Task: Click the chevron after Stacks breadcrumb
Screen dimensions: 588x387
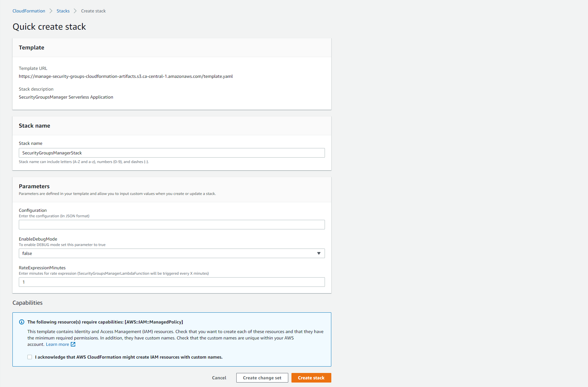Action: click(75, 11)
